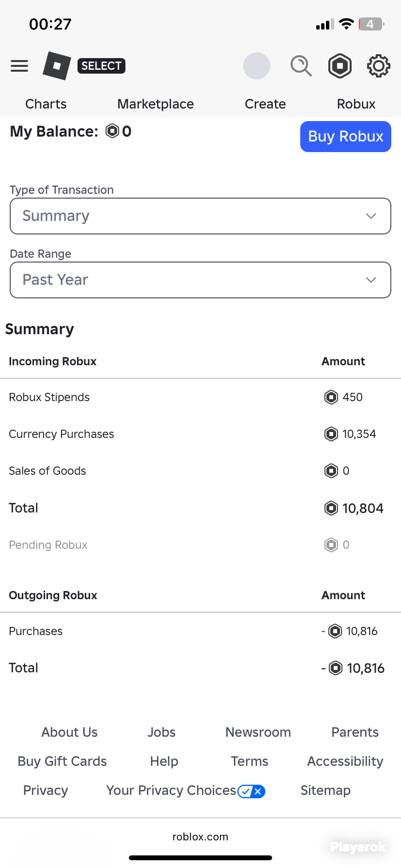Open the Date Range Past Year dropdown
The width and height of the screenshot is (401, 868).
(200, 280)
